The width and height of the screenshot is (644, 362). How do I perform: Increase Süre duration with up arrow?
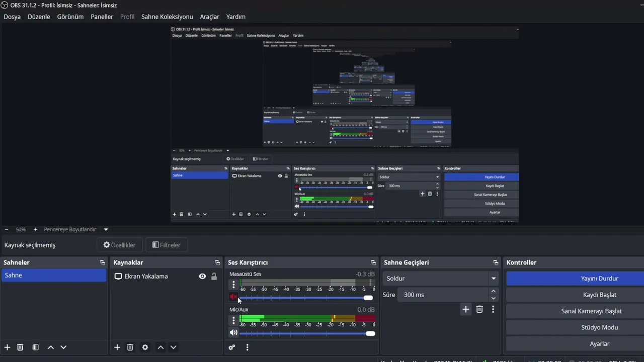[493, 291]
